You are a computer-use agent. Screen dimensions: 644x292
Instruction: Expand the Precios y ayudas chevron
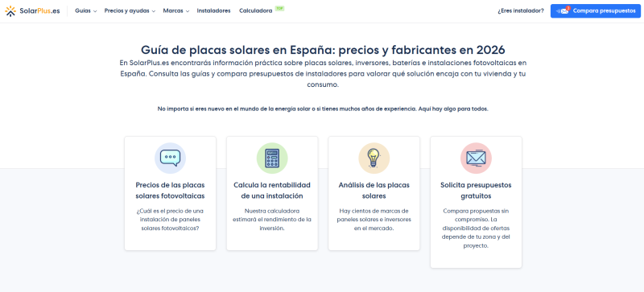coord(154,11)
